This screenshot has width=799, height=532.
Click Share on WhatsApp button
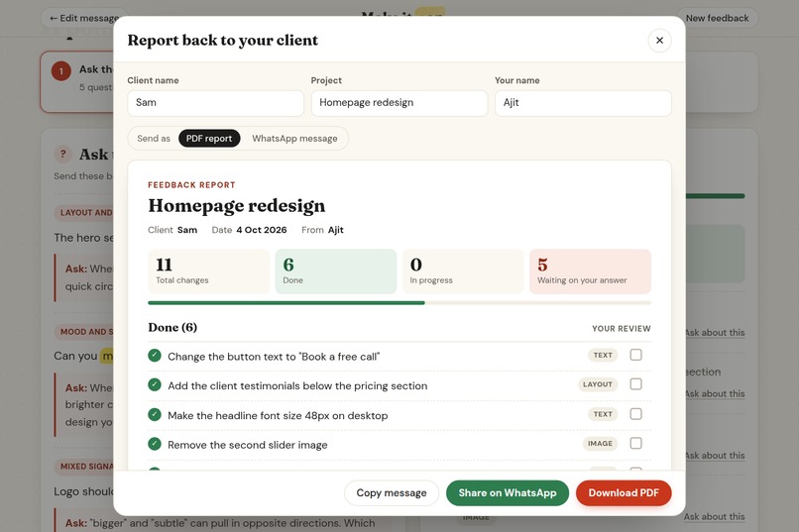[x=507, y=492]
